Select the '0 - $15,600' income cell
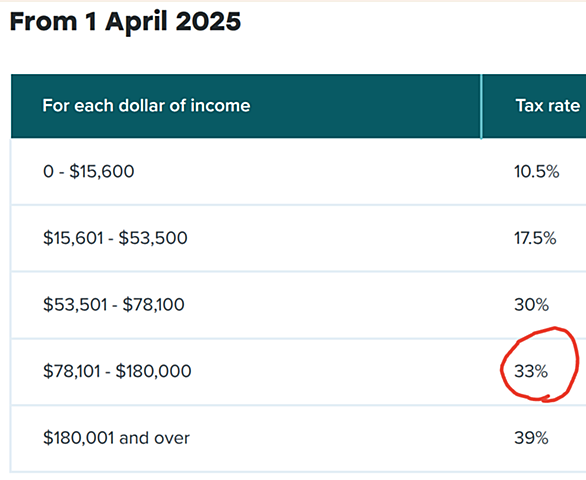Viewport: 586px width, 480px height. tap(89, 172)
